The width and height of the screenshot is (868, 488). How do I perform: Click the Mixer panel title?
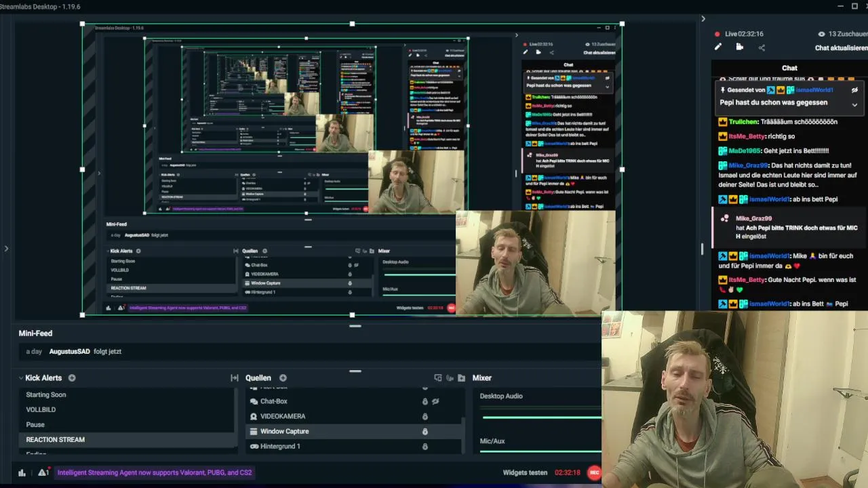pyautogui.click(x=482, y=378)
